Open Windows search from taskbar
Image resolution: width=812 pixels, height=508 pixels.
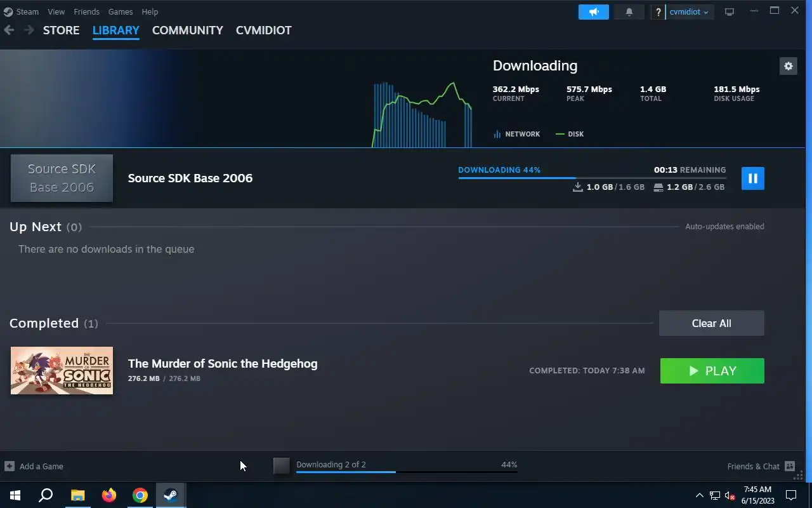pos(46,495)
